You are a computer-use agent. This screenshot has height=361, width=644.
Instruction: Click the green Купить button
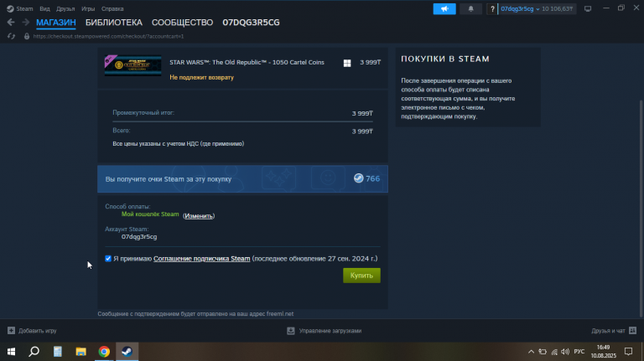tap(361, 276)
